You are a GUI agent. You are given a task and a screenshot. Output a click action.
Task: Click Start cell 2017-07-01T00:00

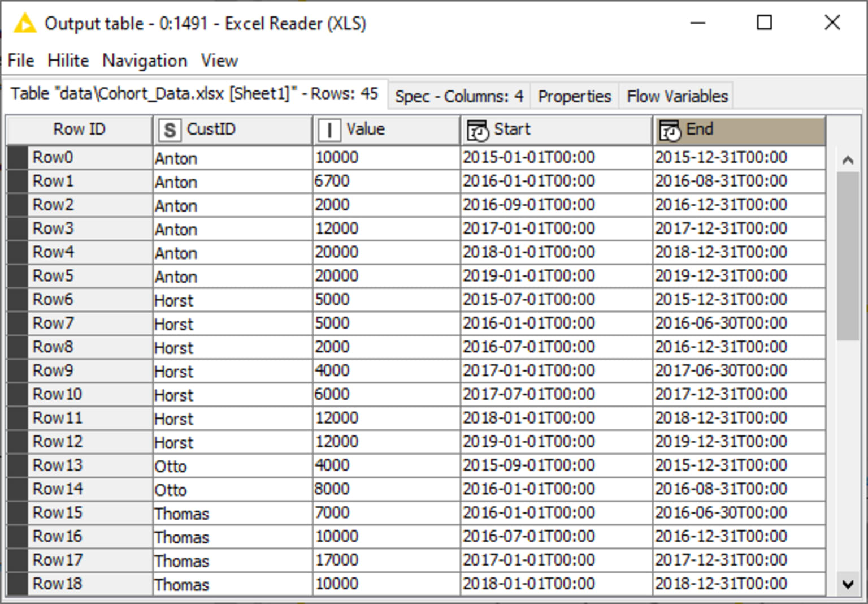coord(556,394)
